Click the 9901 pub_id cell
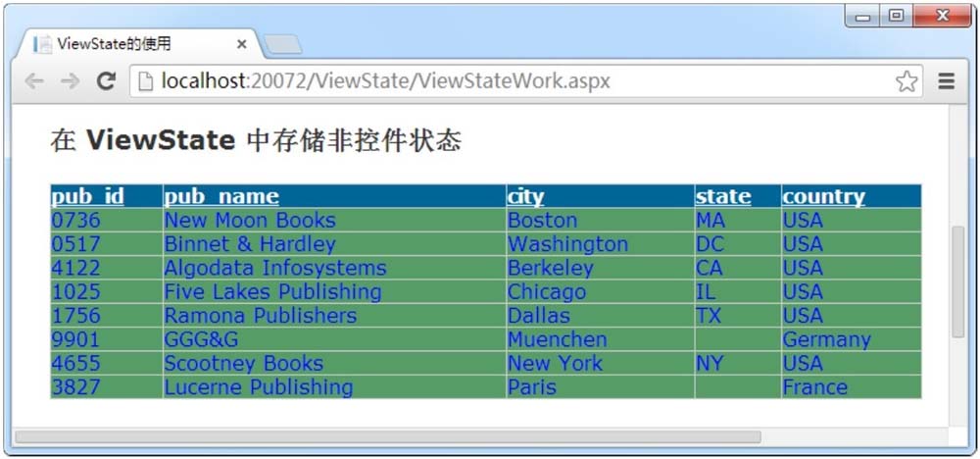The image size is (980, 459). pyautogui.click(x=106, y=339)
